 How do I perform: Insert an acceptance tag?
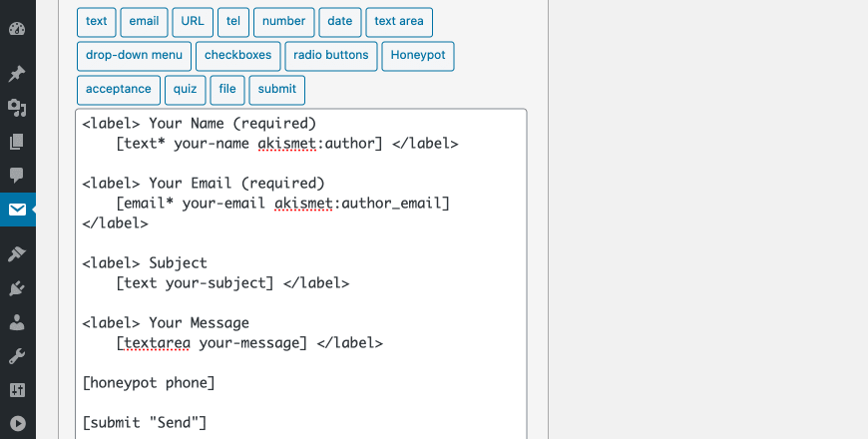[119, 90]
